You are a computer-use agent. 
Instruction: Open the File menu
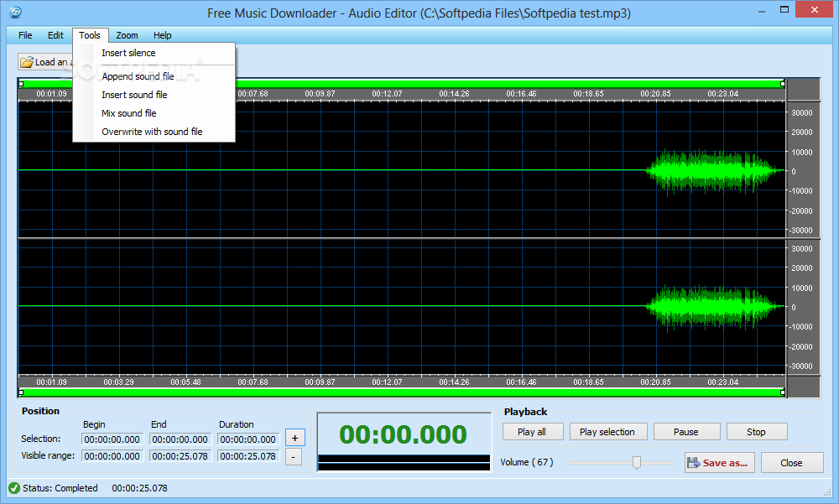click(25, 35)
